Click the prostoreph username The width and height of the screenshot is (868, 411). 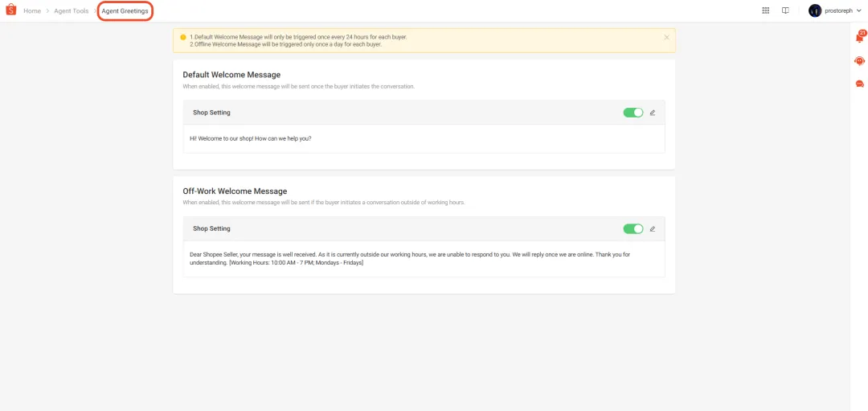[x=838, y=11]
